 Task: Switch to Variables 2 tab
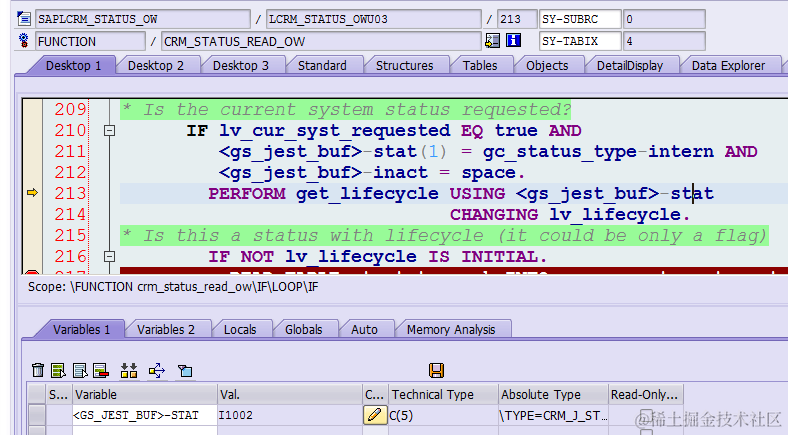[166, 330]
